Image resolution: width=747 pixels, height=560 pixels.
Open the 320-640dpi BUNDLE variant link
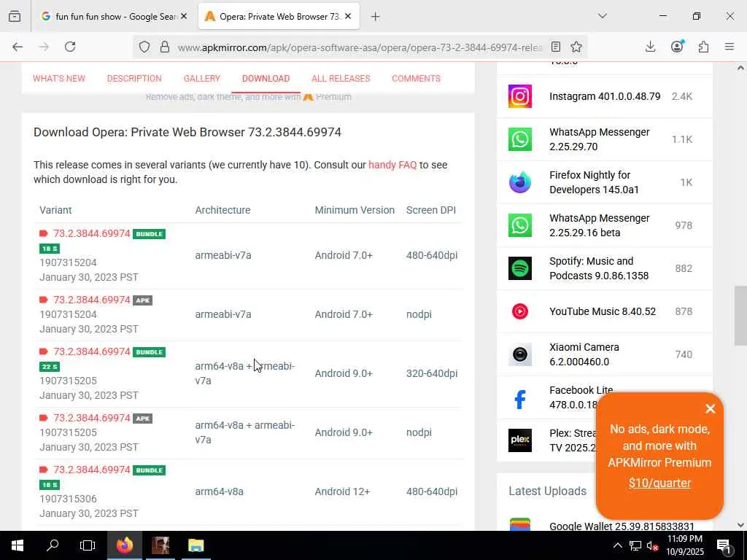click(91, 352)
